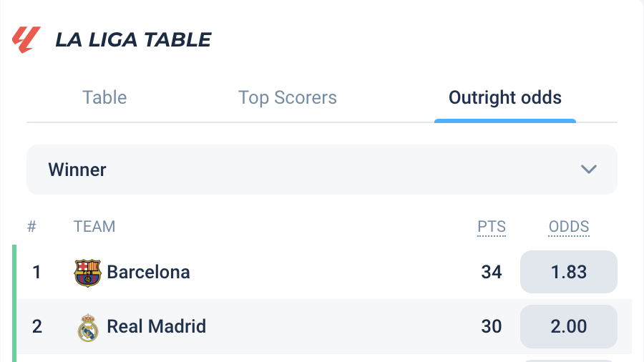Click Barcelona's rank number 1

pos(36,272)
